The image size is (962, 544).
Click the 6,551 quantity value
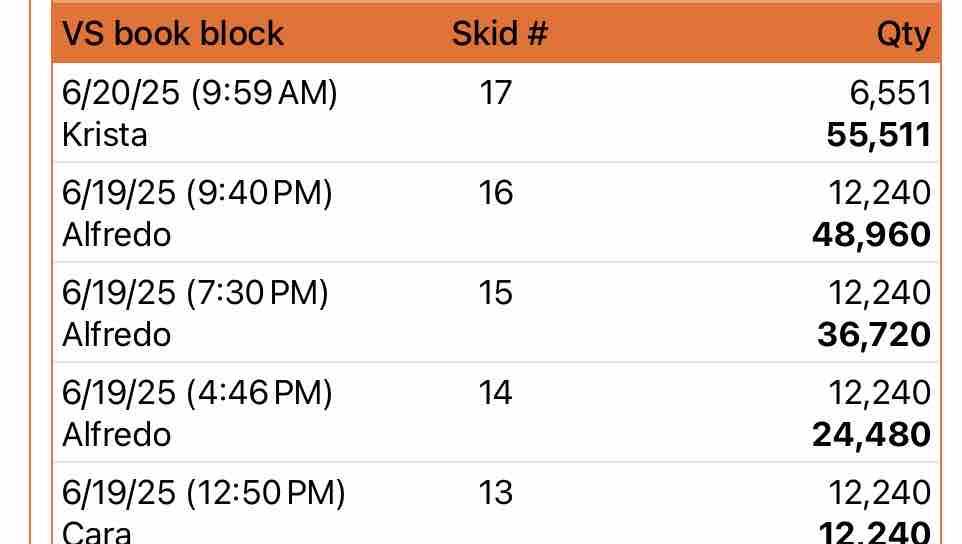tap(890, 93)
